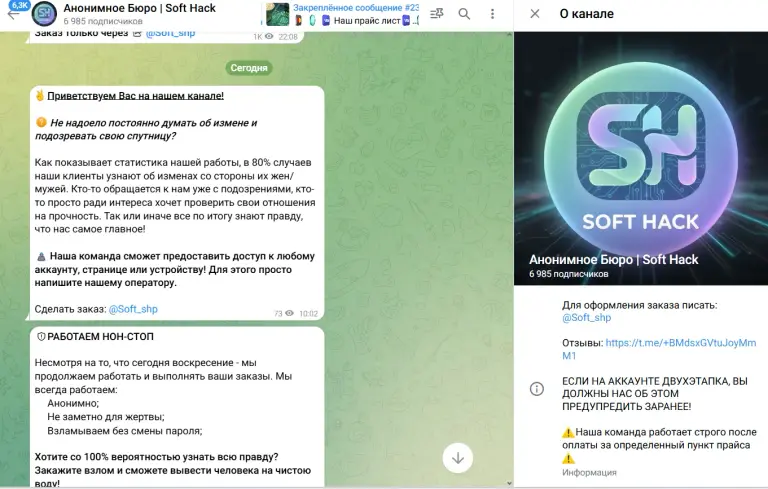This screenshot has width=768, height=489.
Task: Click the Сделать заказ: line label
Action: pos(70,309)
